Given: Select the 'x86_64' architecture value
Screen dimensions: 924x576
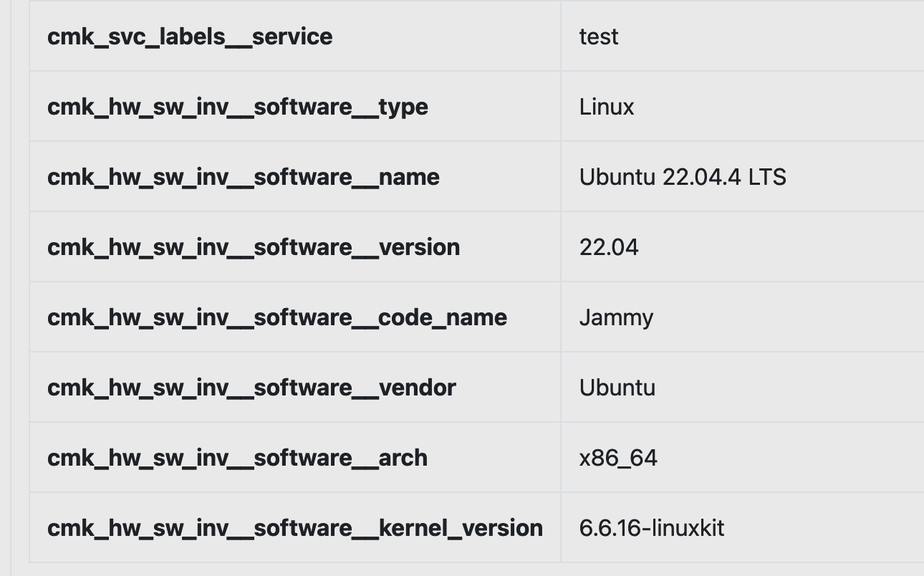Looking at the screenshot, I should (618, 458).
